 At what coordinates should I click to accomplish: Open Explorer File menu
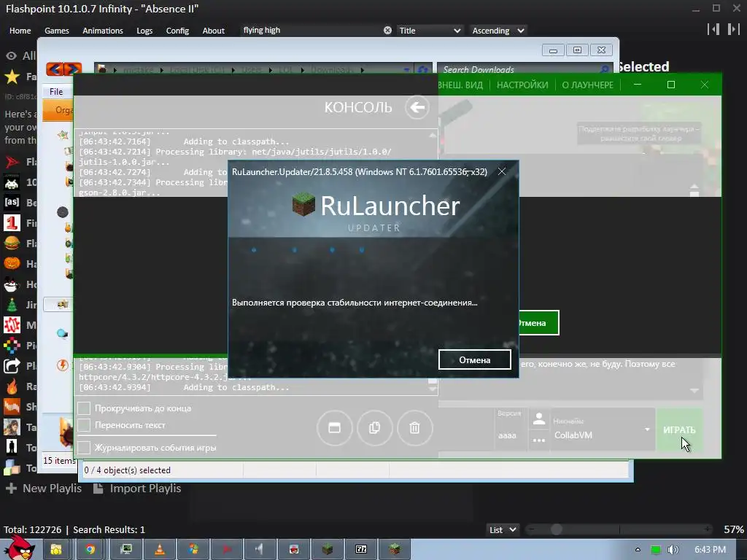56,91
